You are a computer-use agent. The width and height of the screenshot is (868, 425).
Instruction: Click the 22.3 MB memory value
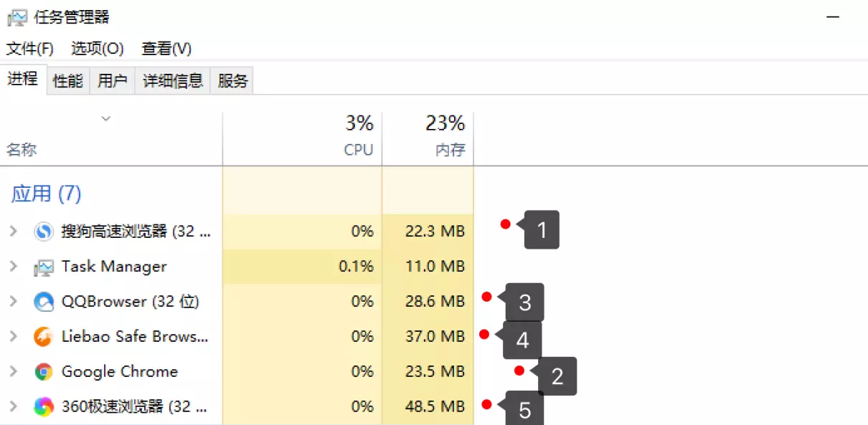(435, 231)
